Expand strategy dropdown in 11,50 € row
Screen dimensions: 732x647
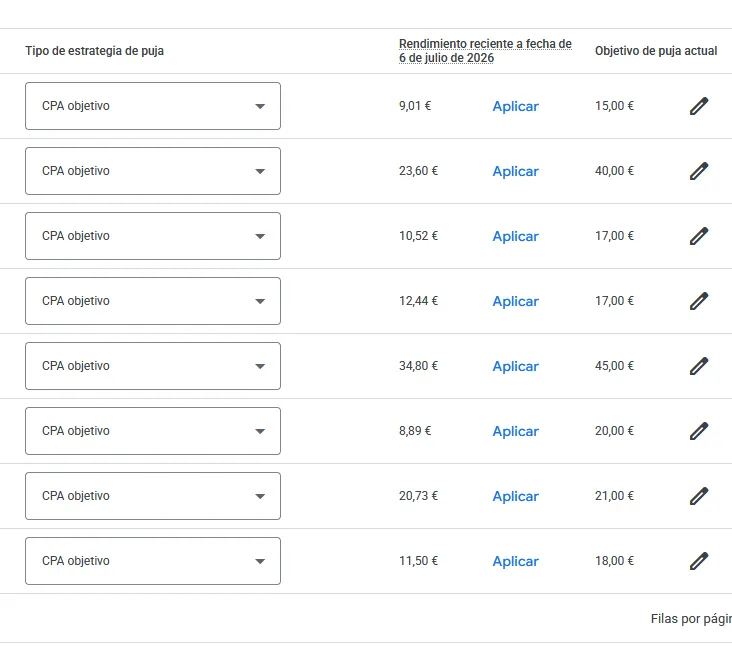coord(153,561)
